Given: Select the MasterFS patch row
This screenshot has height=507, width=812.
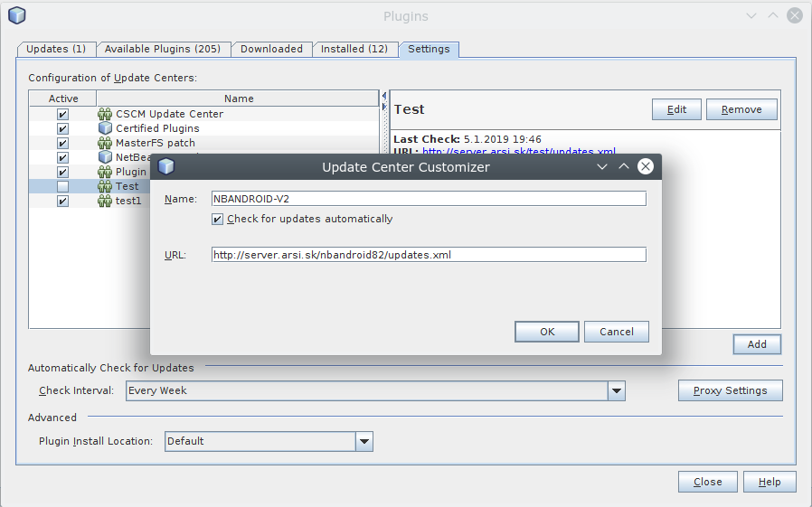Looking at the screenshot, I should point(204,143).
